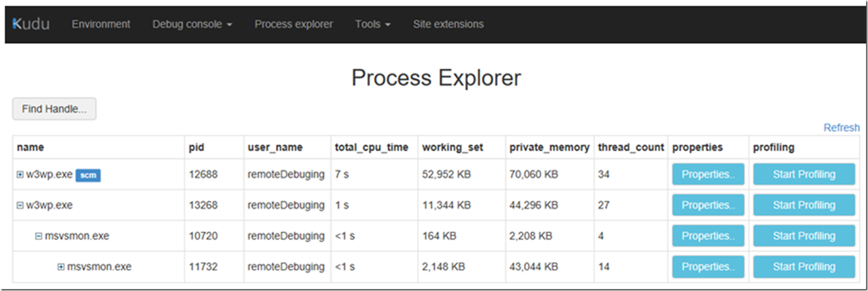The image size is (868, 291).
Task: Click cpu time value 7 s
Action: (x=342, y=174)
